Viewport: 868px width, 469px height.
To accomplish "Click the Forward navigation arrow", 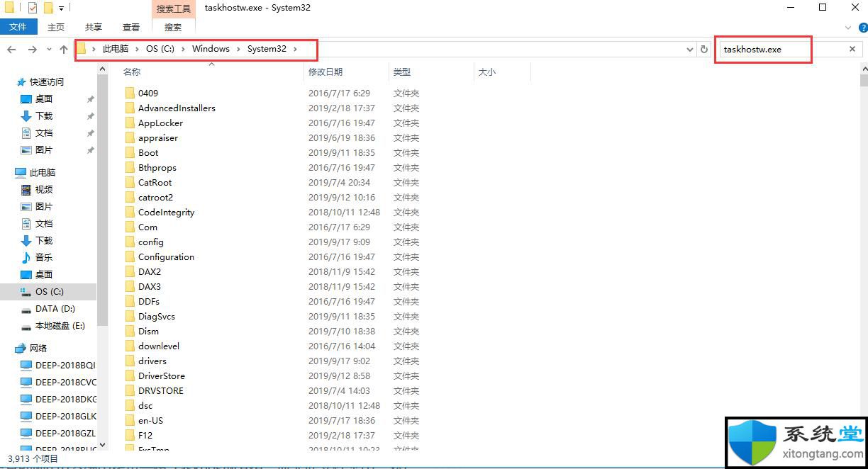I will [x=32, y=50].
